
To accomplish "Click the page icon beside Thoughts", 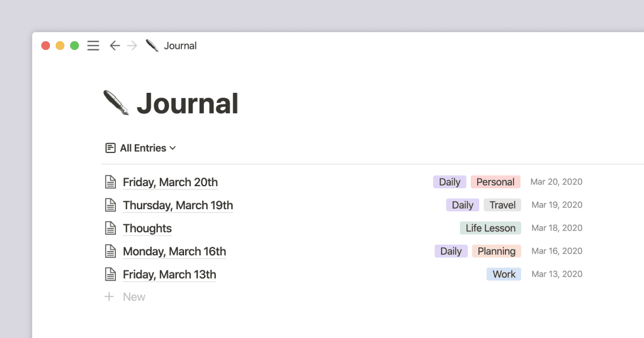I will tap(110, 227).
